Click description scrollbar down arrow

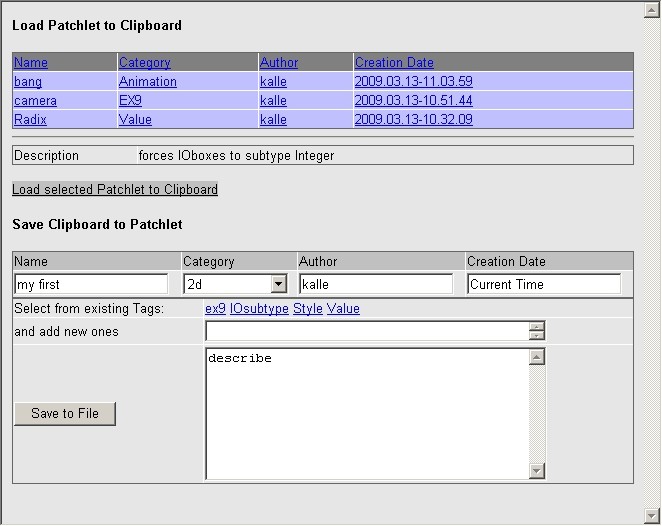click(537, 471)
